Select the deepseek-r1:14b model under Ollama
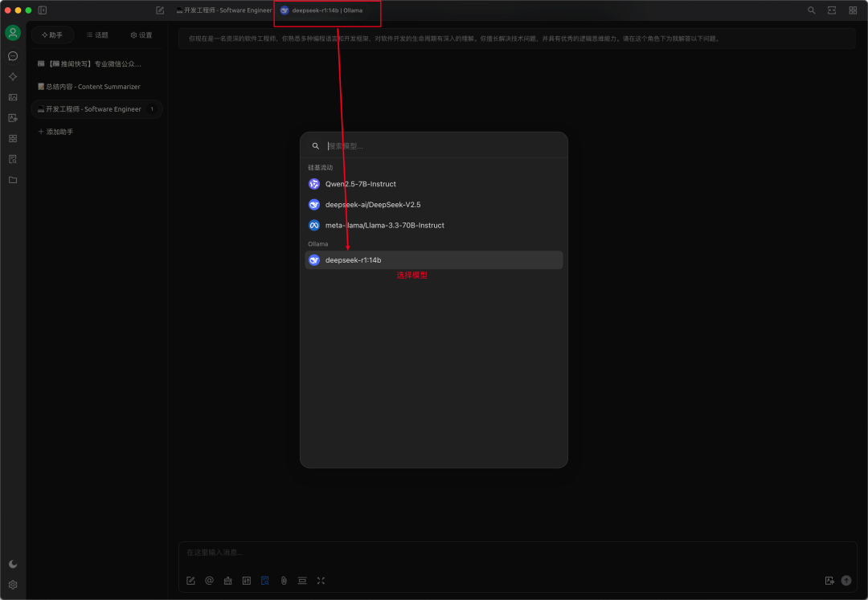 pos(434,260)
